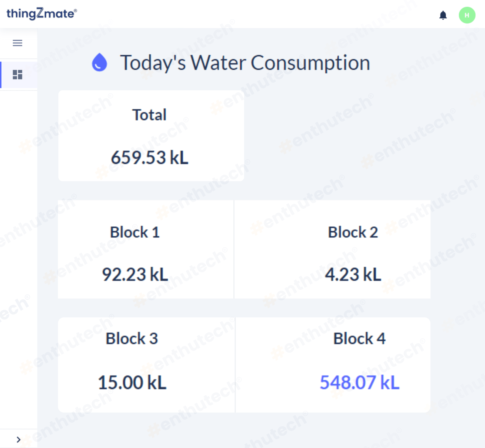Click the notification bell icon

tap(443, 15)
